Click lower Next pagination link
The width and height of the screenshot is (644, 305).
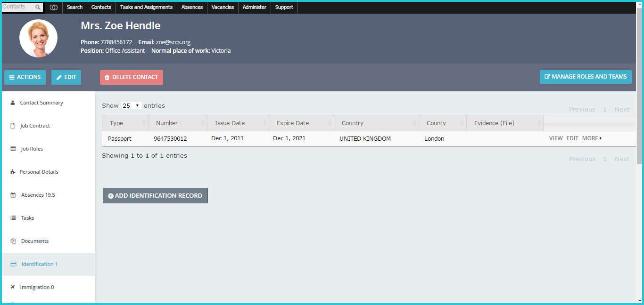click(x=622, y=159)
